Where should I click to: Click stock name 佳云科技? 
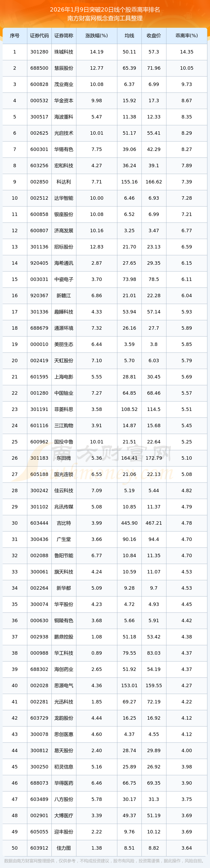[x=64, y=491]
